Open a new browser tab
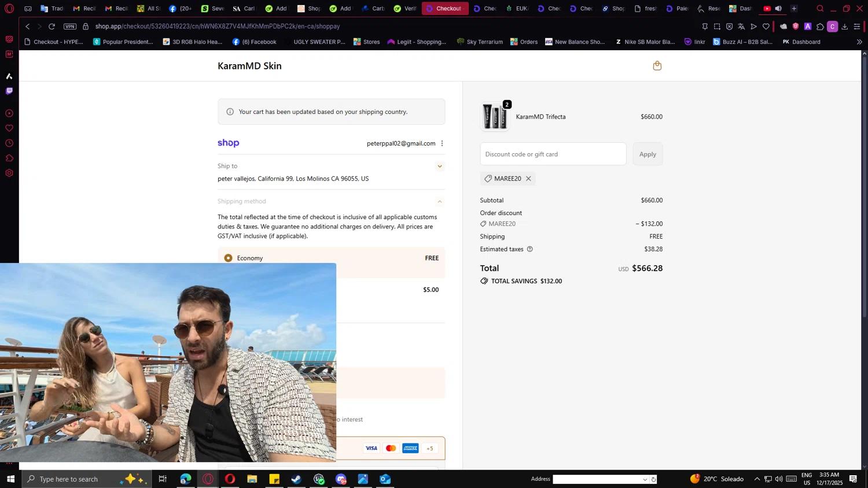868x488 pixels. click(794, 9)
